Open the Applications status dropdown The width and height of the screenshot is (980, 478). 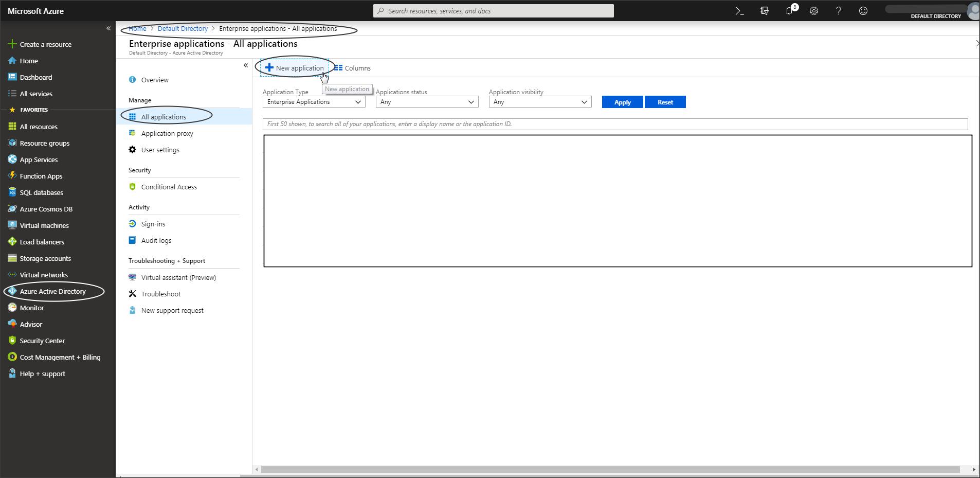(x=427, y=102)
